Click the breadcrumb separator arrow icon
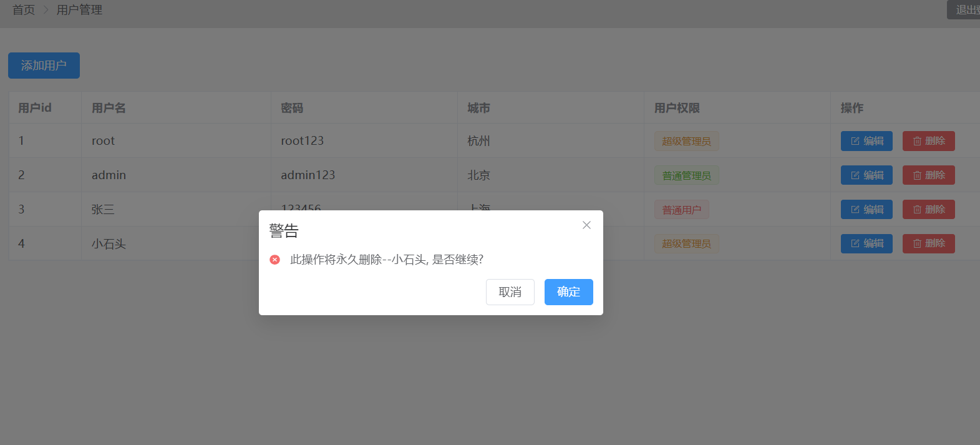 click(46, 10)
